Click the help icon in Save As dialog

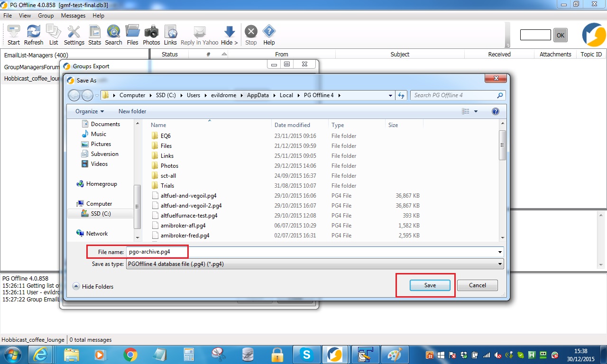(x=496, y=111)
